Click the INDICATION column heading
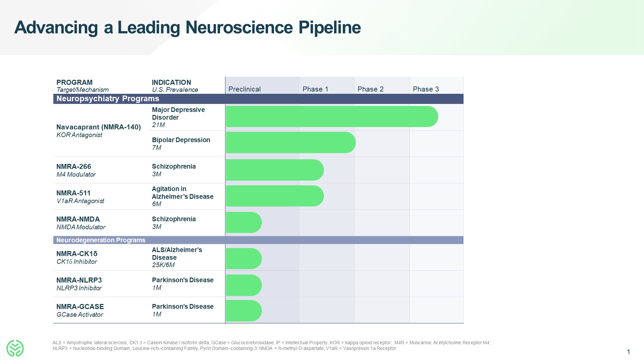The width and height of the screenshot is (644, 362). pos(171,82)
